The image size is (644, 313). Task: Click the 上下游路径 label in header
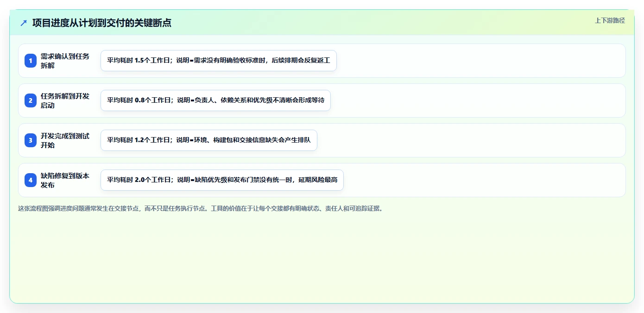[610, 20]
